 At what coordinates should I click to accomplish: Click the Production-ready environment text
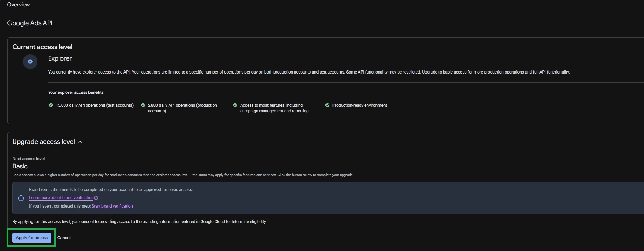pyautogui.click(x=360, y=105)
